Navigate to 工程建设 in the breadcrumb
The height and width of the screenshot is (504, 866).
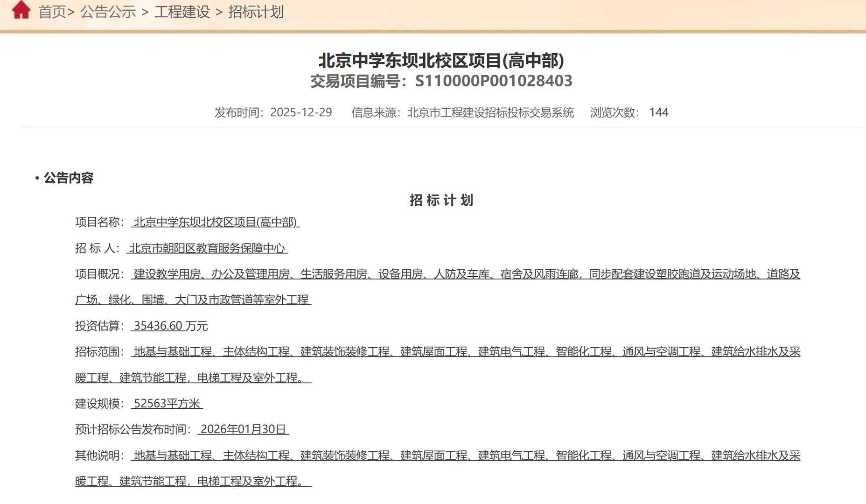pos(182,12)
